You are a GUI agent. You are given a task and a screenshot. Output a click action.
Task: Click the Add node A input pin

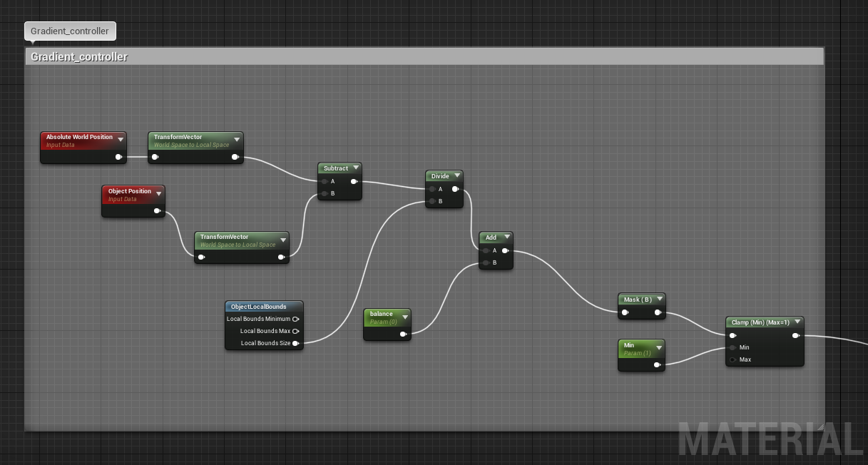[486, 250]
